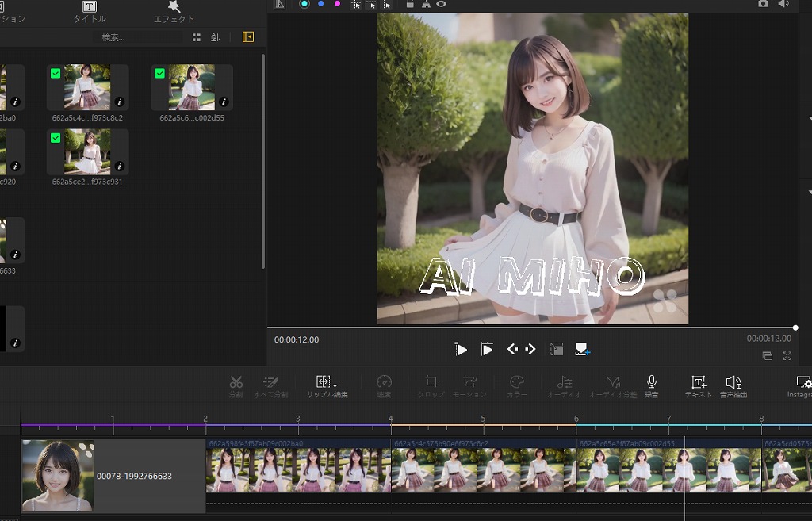
Task: Select media thumbnail 662a5ce2...f973c931
Action: click(87, 151)
